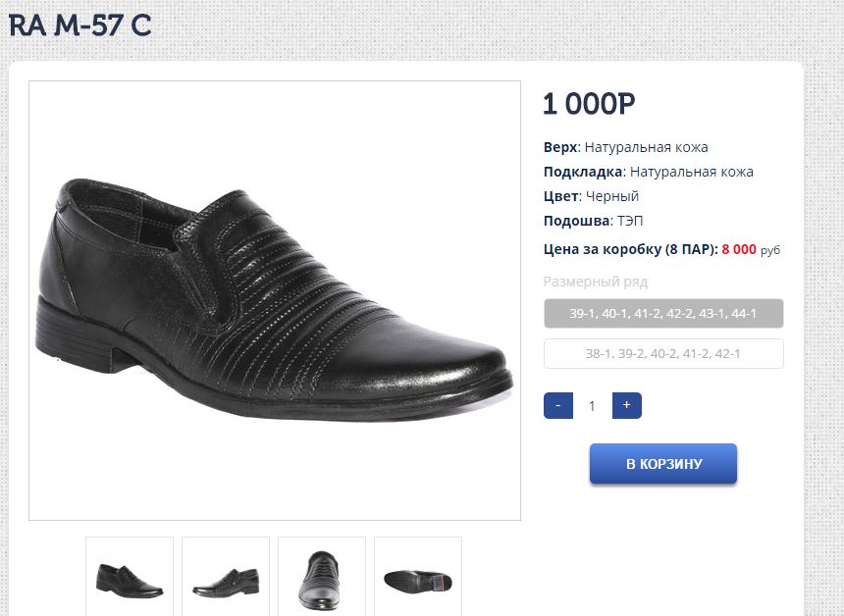Increase quantity with the plus button
844x616 pixels.
626,406
